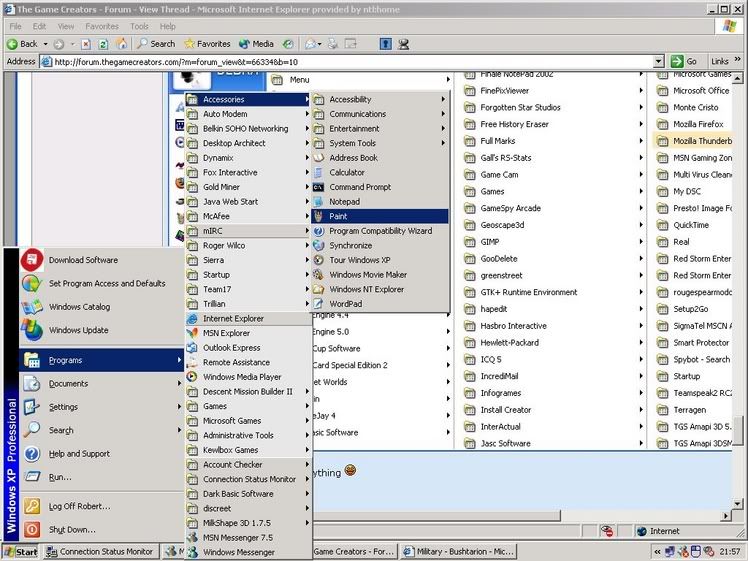Image resolution: width=748 pixels, height=561 pixels.
Task: Open Settings in the Start menu
Action: pyautogui.click(x=102, y=407)
